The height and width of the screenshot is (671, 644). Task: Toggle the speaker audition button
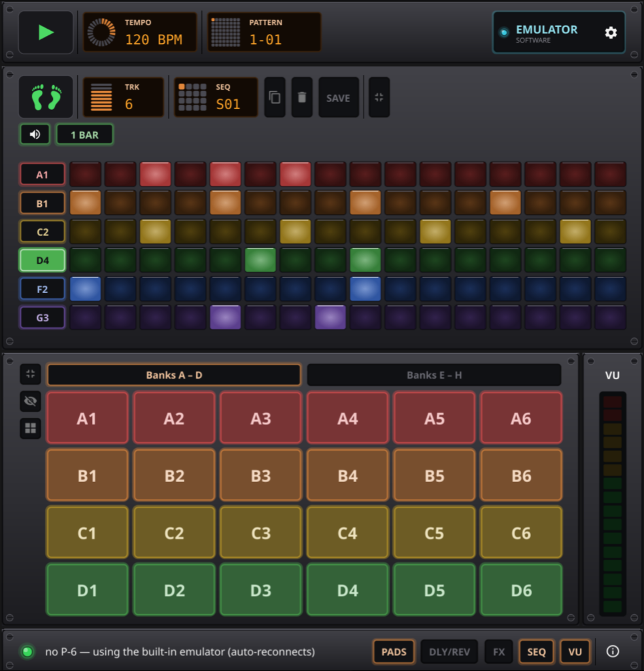point(35,135)
